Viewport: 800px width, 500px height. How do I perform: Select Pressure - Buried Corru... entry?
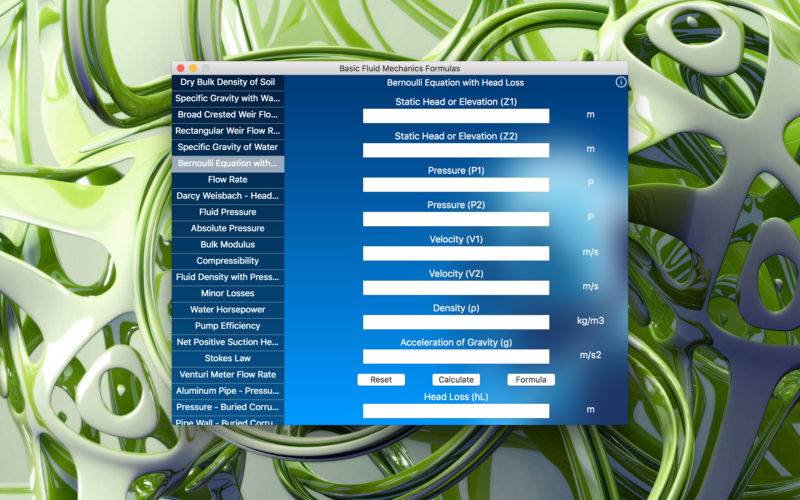[x=228, y=408]
